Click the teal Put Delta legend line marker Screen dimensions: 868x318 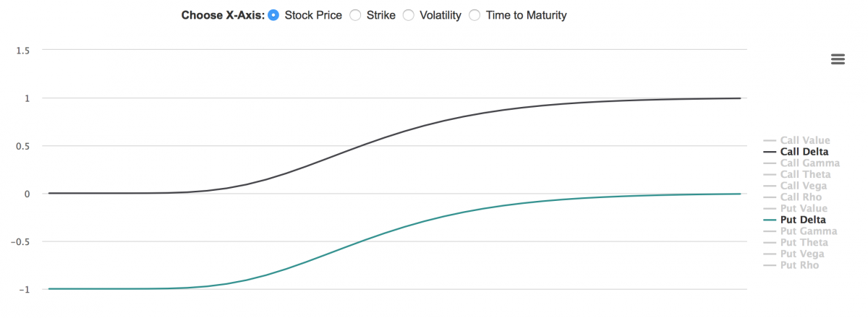(x=770, y=220)
